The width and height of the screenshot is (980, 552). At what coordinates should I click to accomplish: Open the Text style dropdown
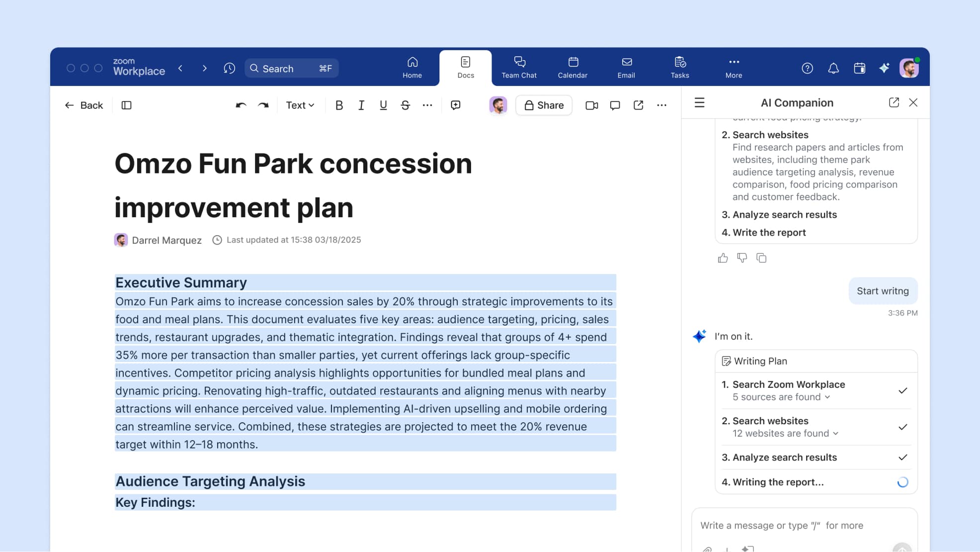click(x=300, y=105)
